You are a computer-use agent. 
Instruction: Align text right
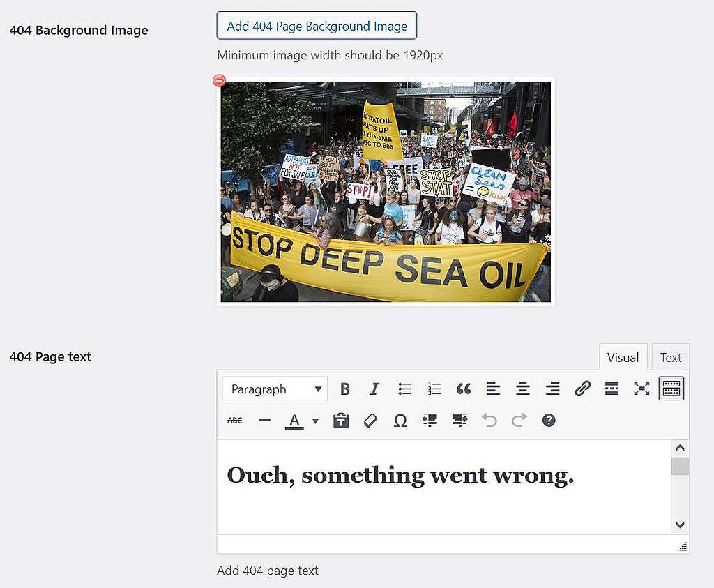(552, 389)
